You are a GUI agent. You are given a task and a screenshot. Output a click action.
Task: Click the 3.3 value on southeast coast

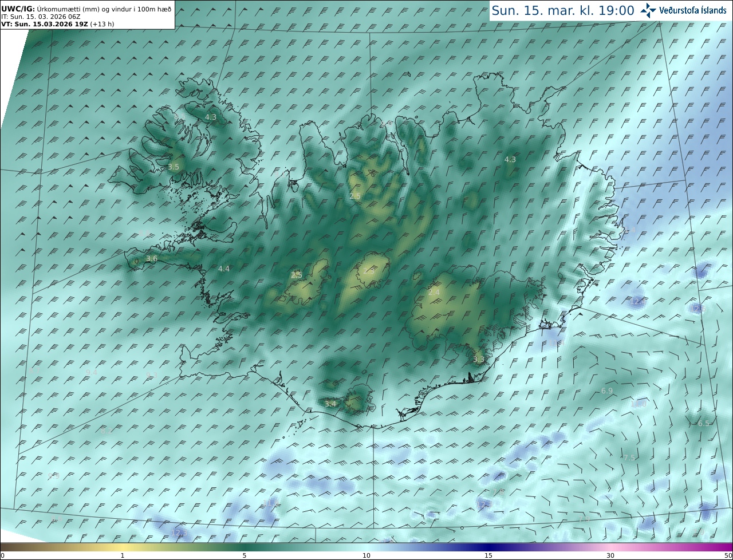coord(479,360)
